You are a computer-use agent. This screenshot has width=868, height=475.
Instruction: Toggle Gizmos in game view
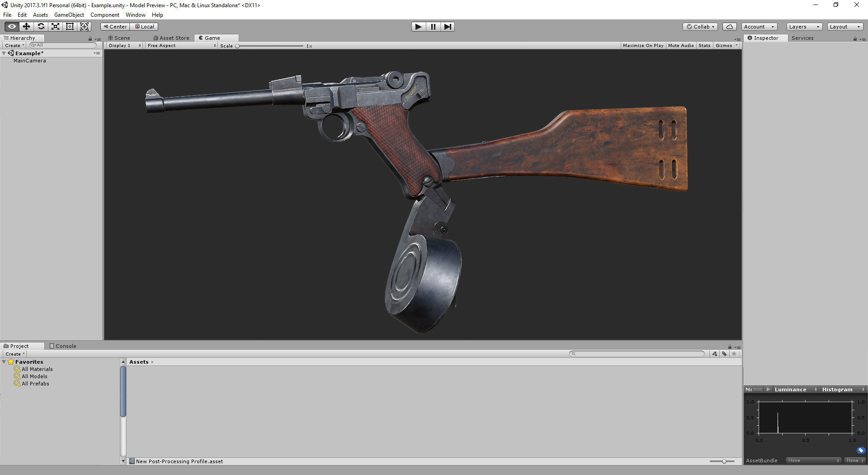click(x=724, y=46)
